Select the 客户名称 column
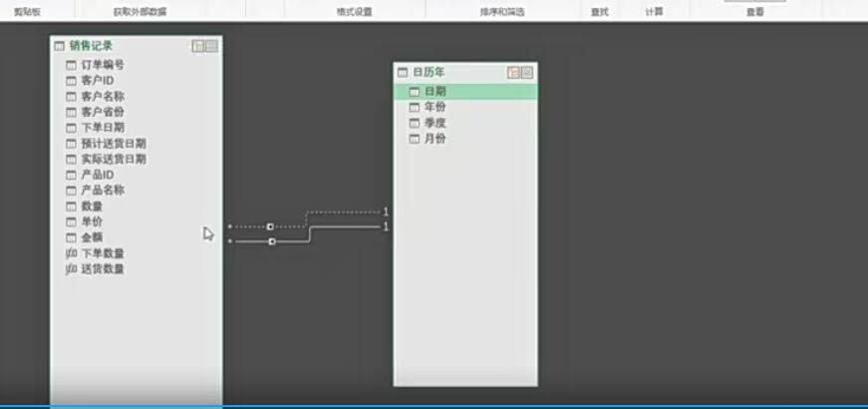The image size is (868, 409). 103,97
